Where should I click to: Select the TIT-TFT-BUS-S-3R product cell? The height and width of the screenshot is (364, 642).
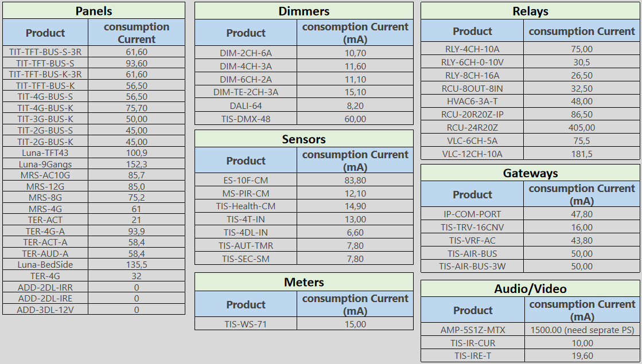point(45,52)
